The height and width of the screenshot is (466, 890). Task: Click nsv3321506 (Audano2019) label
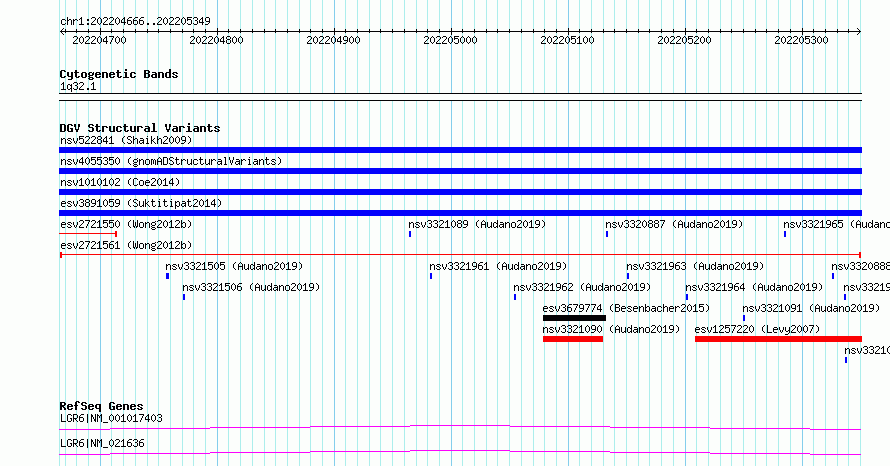point(251,287)
